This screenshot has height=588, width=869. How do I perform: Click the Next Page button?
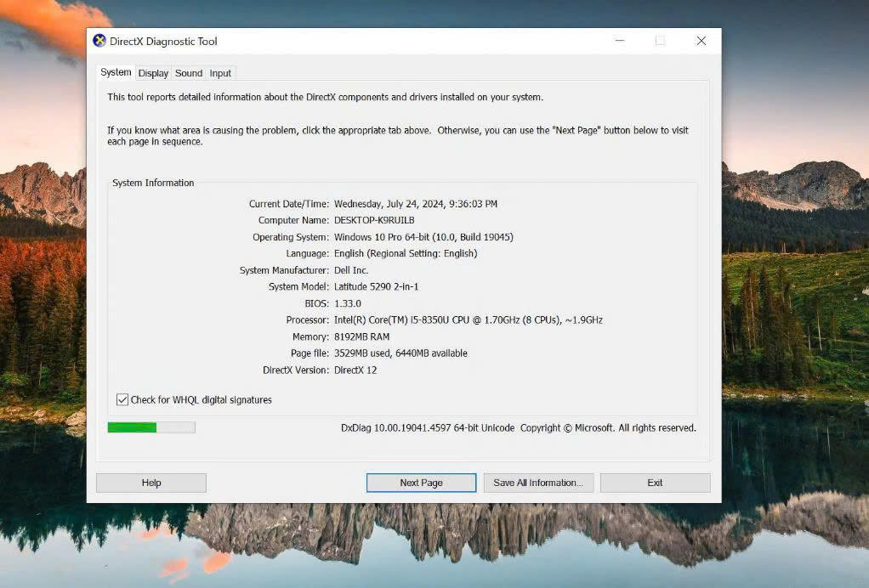(x=421, y=483)
